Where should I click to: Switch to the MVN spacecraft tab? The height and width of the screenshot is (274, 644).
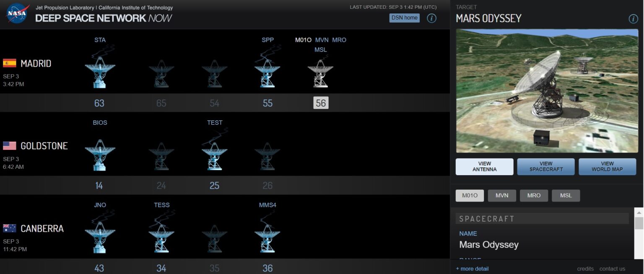501,195
